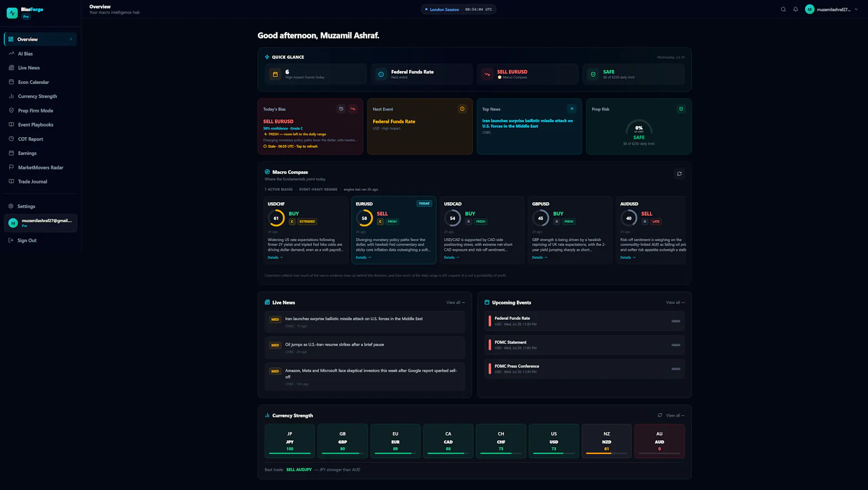The height and width of the screenshot is (490, 868).
Task: Click the Event Playbooks book icon
Action: (x=11, y=125)
